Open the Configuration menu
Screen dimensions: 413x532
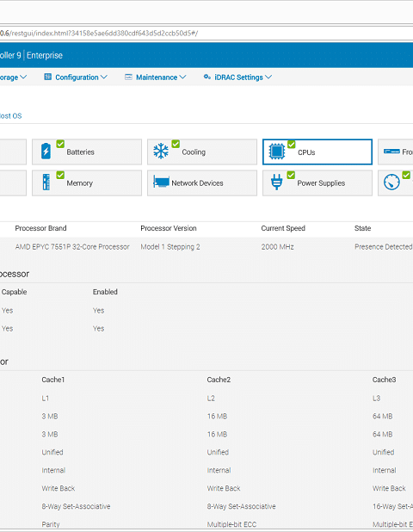76,77
